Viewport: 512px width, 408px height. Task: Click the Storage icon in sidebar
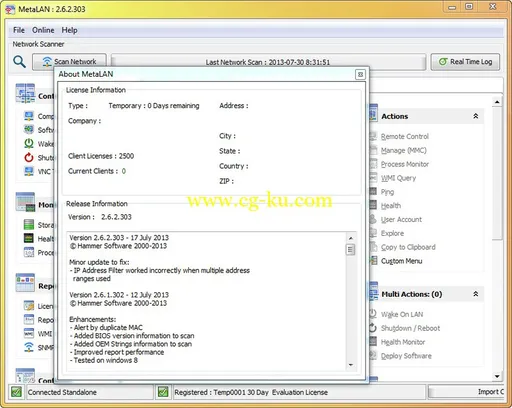pos(29,225)
